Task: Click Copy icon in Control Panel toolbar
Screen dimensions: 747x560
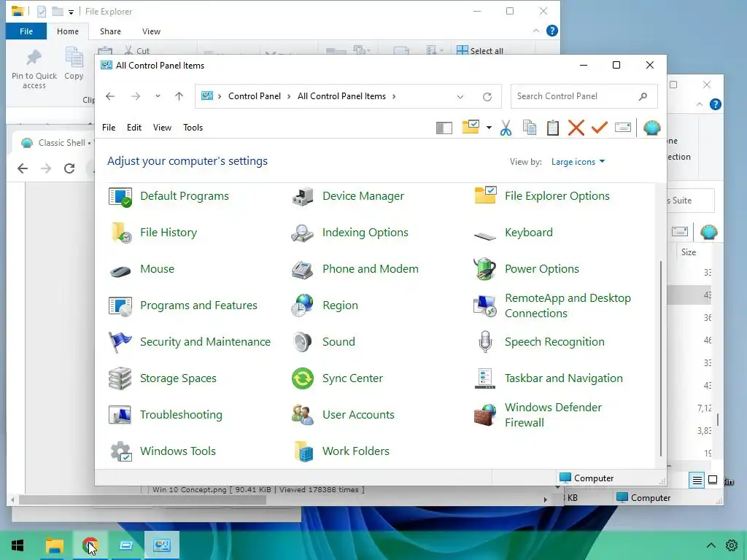Action: pyautogui.click(x=530, y=128)
